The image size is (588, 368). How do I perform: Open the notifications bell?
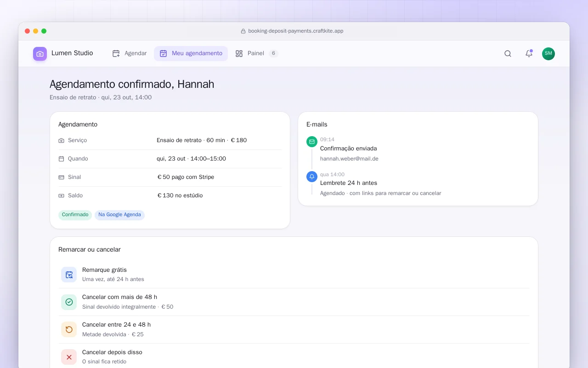[x=529, y=53]
